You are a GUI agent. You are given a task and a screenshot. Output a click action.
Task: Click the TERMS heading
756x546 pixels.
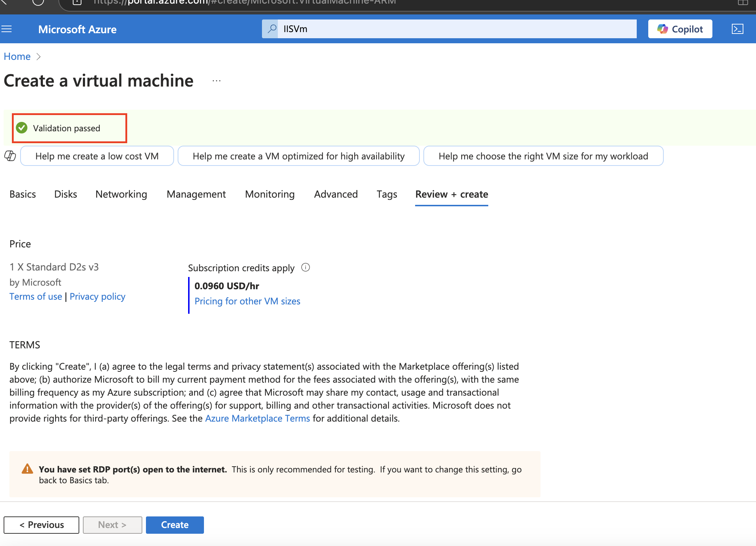click(25, 345)
